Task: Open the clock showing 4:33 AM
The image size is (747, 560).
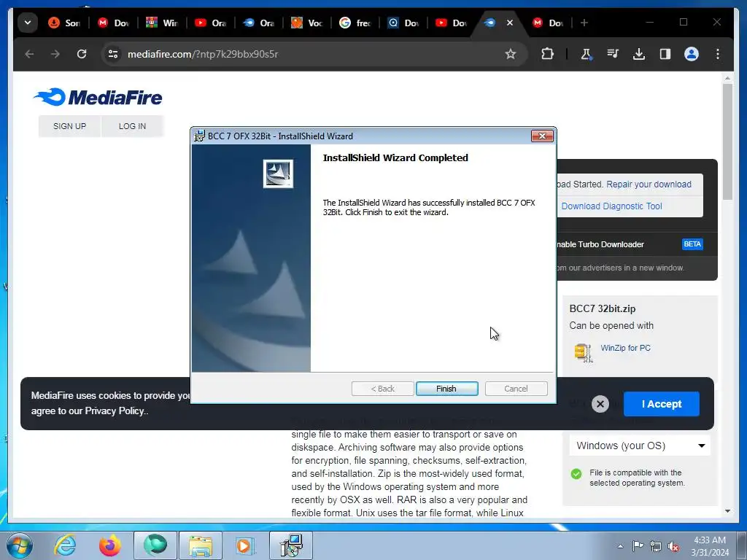Action: coord(710,546)
